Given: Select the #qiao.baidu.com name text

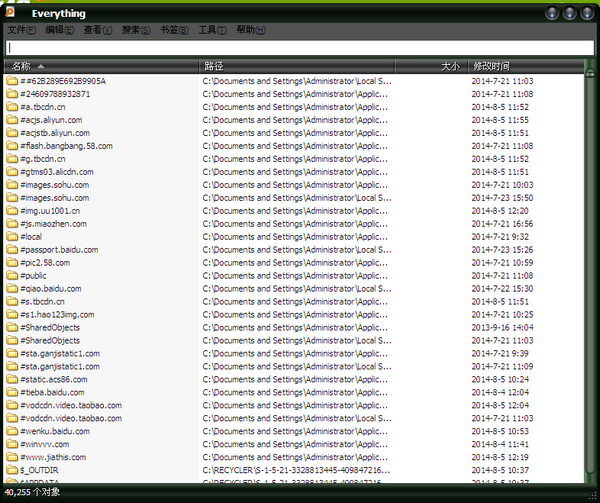Looking at the screenshot, I should 51,289.
